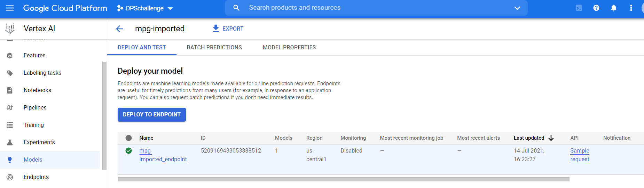This screenshot has width=644, height=188.
Task: Click the Features layers icon
Action: pyautogui.click(x=10, y=56)
